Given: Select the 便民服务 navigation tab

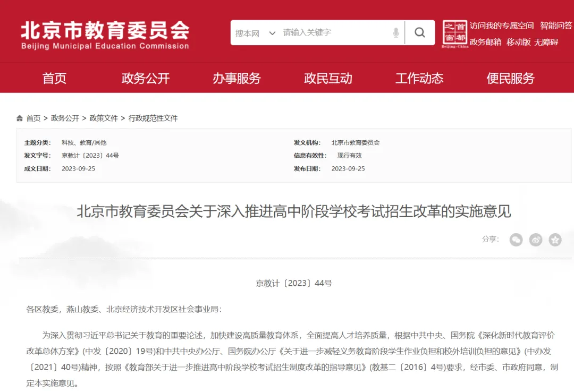Looking at the screenshot, I should coord(511,78).
